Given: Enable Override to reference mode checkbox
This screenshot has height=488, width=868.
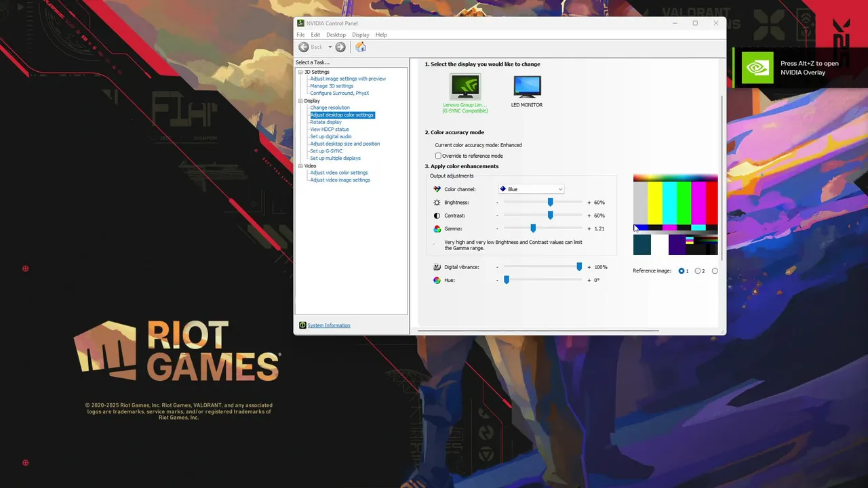Looking at the screenshot, I should pos(438,156).
